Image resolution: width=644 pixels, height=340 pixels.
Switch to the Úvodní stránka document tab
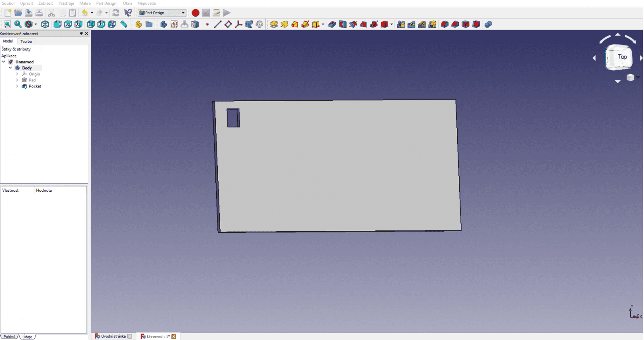[x=113, y=336]
